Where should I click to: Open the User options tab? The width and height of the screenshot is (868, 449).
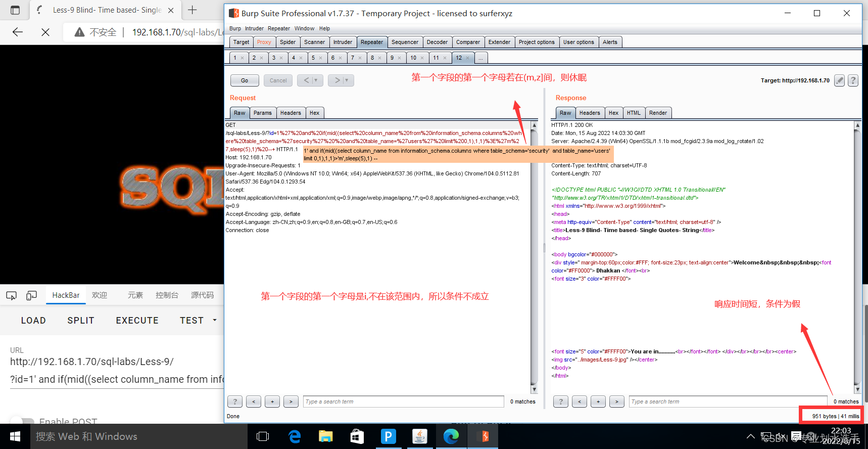578,42
